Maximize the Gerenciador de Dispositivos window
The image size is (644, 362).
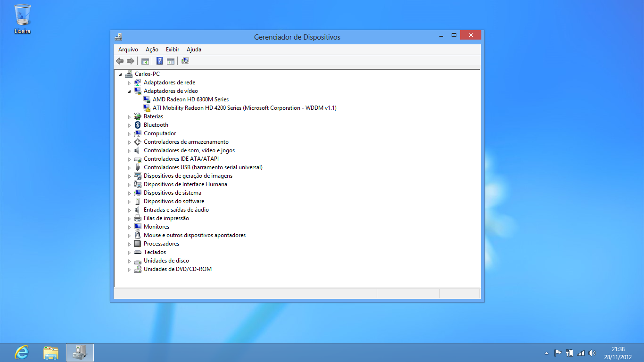454,35
